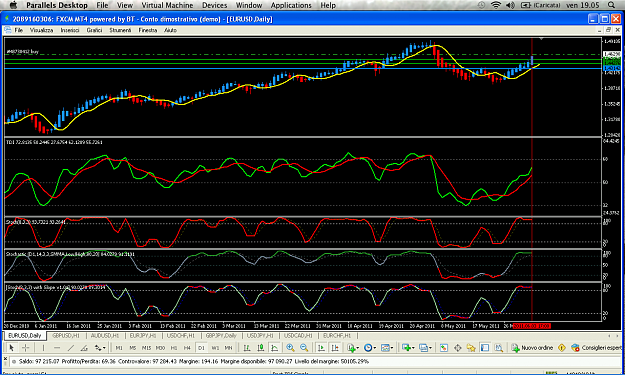Image resolution: width=625 pixels, height=375 pixels.
Task: Open the periods clock dropdown
Action: 369,348
